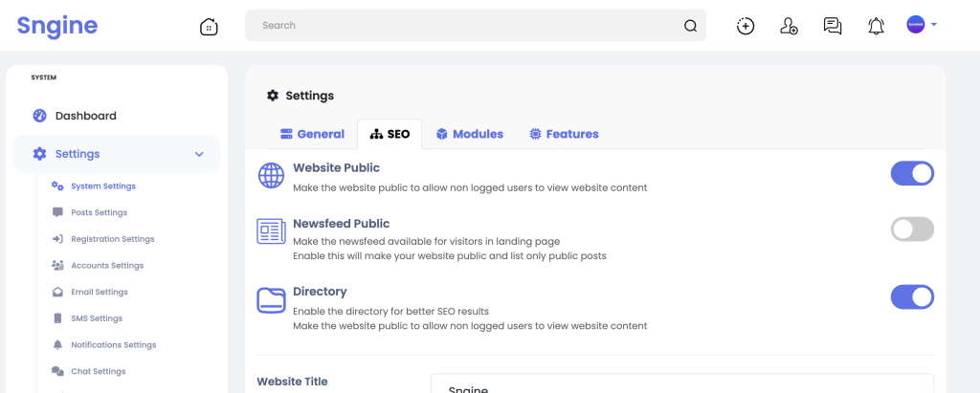This screenshot has width=980, height=393.
Task: Click the SYSTEM sidebar section label
Action: [x=44, y=77]
